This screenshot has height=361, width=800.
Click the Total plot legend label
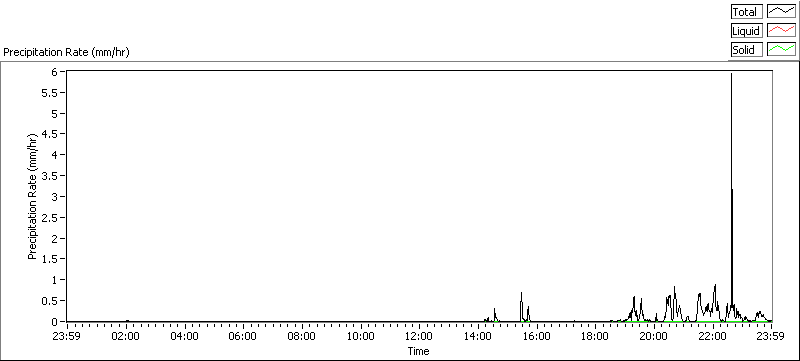click(x=746, y=12)
